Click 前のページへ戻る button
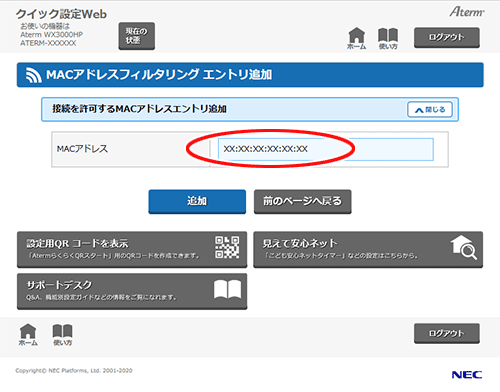Image resolution: width=500 pixels, height=392 pixels. coord(302,201)
